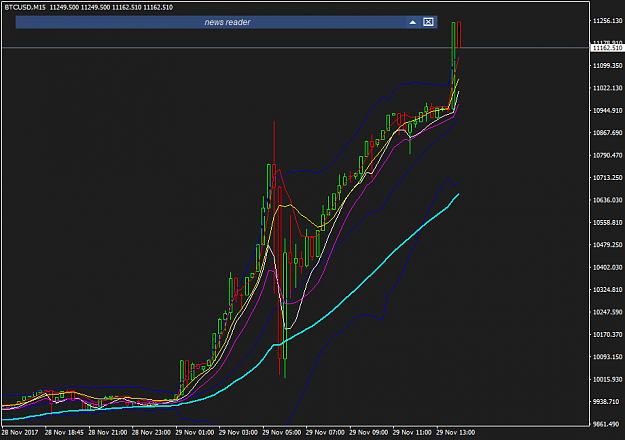Screen dimensions: 625x440
Task: Click the 11256.130 price scale label
Action: pyautogui.click(x=607, y=21)
